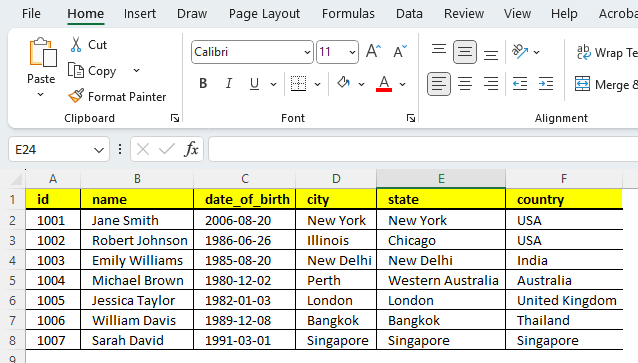Click formula bar options dots
Image resolution: width=638 pixels, height=363 pixels.
point(120,149)
